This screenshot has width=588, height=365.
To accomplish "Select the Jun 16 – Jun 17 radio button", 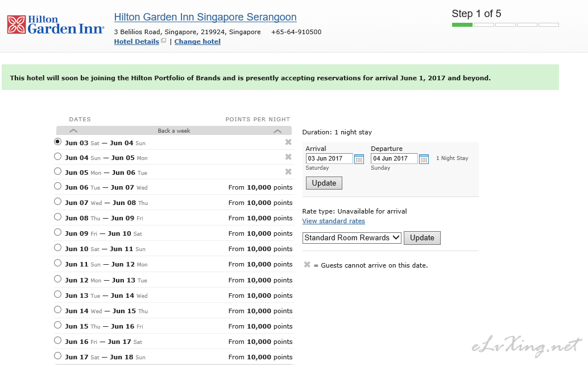I will pos(57,340).
